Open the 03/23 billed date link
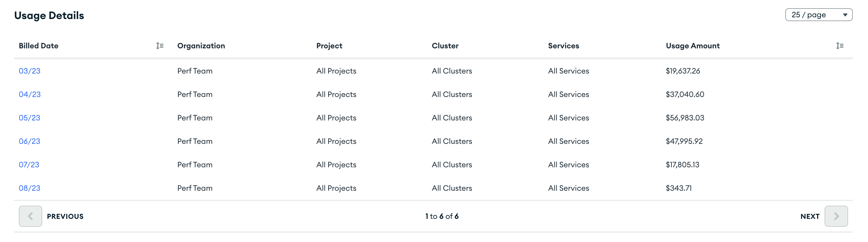Viewport: 868px width, 242px height. (x=30, y=71)
